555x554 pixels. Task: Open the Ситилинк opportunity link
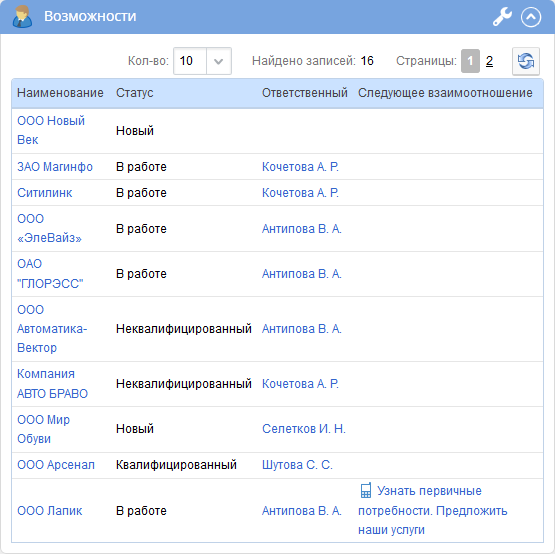(x=45, y=193)
